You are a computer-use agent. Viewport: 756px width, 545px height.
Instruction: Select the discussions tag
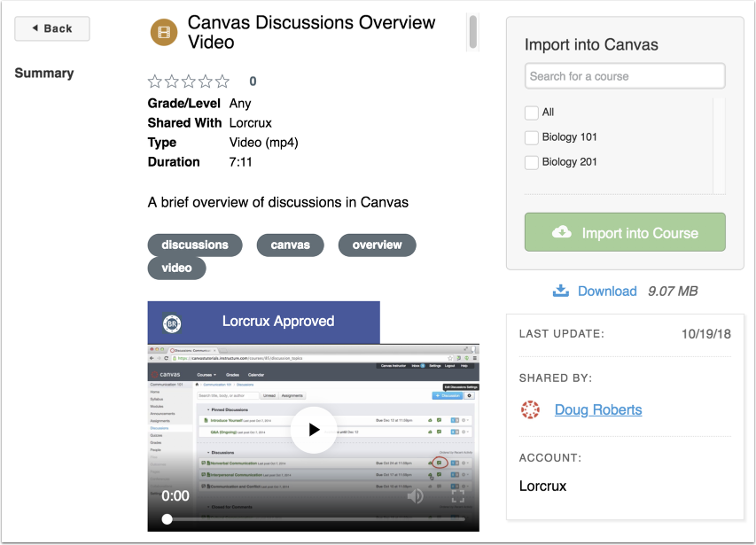click(x=195, y=245)
